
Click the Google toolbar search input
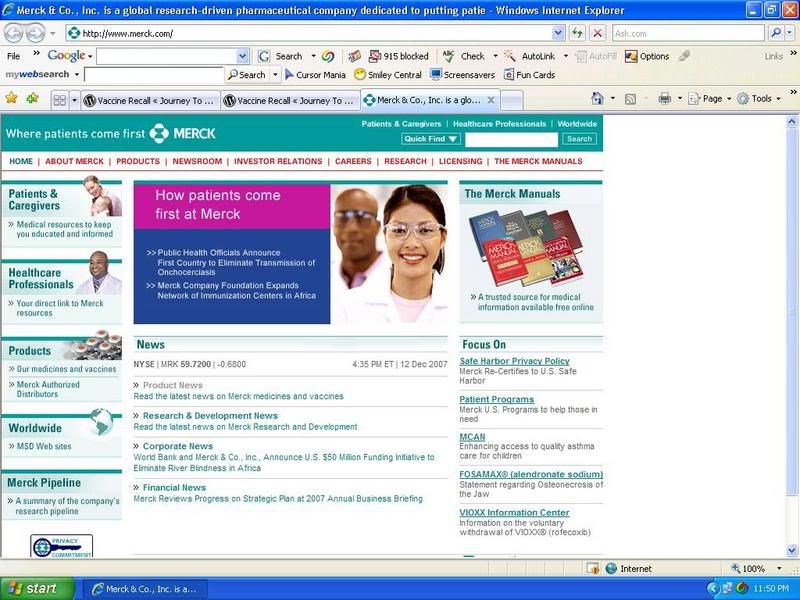click(x=166, y=56)
